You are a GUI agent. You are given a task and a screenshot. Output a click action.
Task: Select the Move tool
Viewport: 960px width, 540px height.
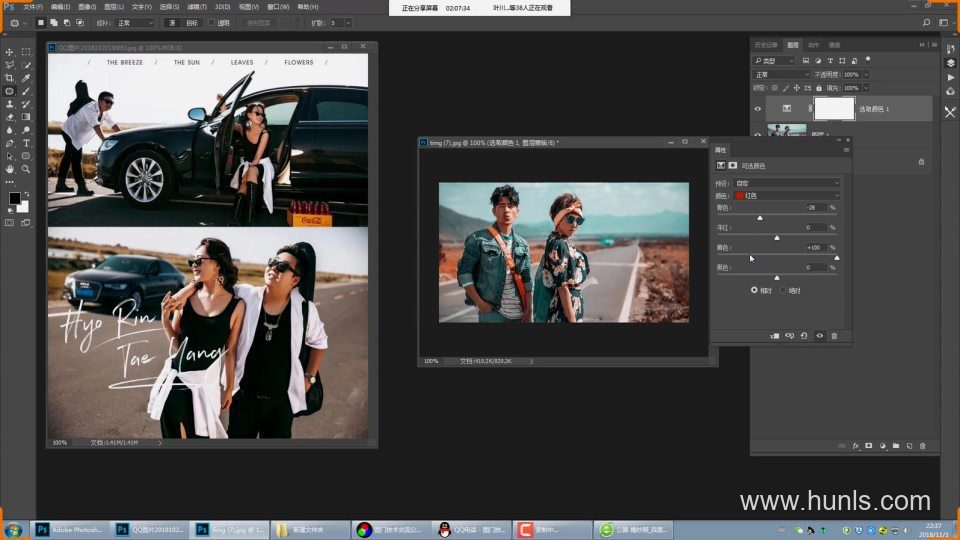point(9,52)
